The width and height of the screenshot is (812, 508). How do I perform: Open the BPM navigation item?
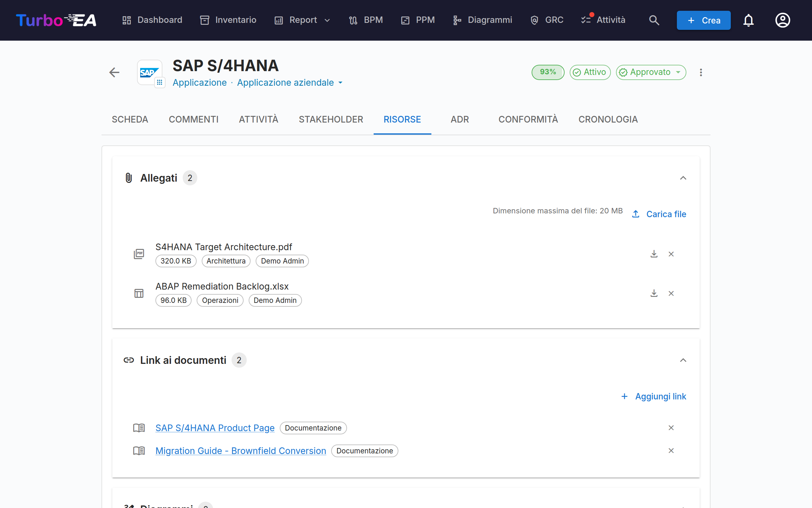(x=366, y=20)
